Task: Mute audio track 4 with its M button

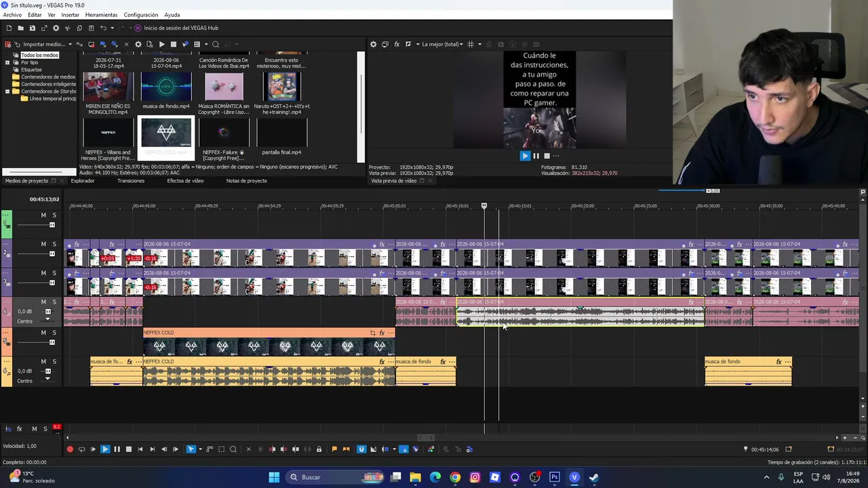Action: tap(43, 302)
